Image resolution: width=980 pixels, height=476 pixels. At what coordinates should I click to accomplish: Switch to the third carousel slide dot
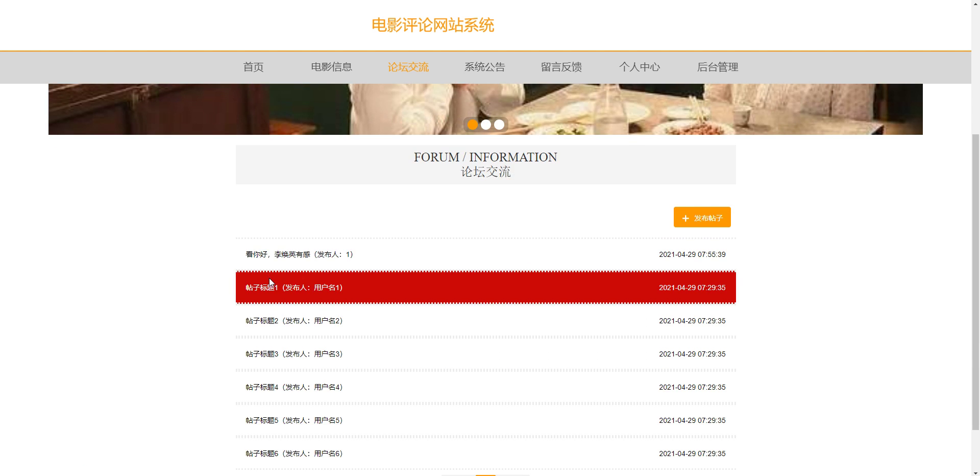tap(499, 125)
